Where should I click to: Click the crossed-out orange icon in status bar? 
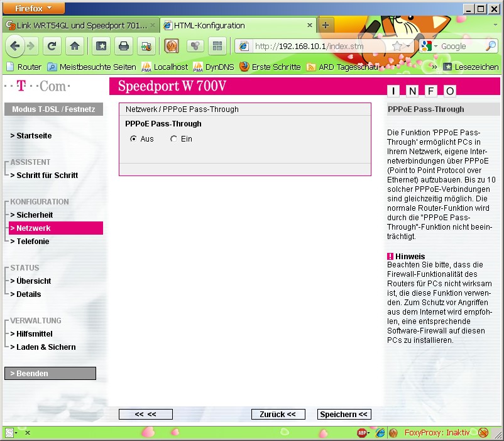(x=483, y=433)
